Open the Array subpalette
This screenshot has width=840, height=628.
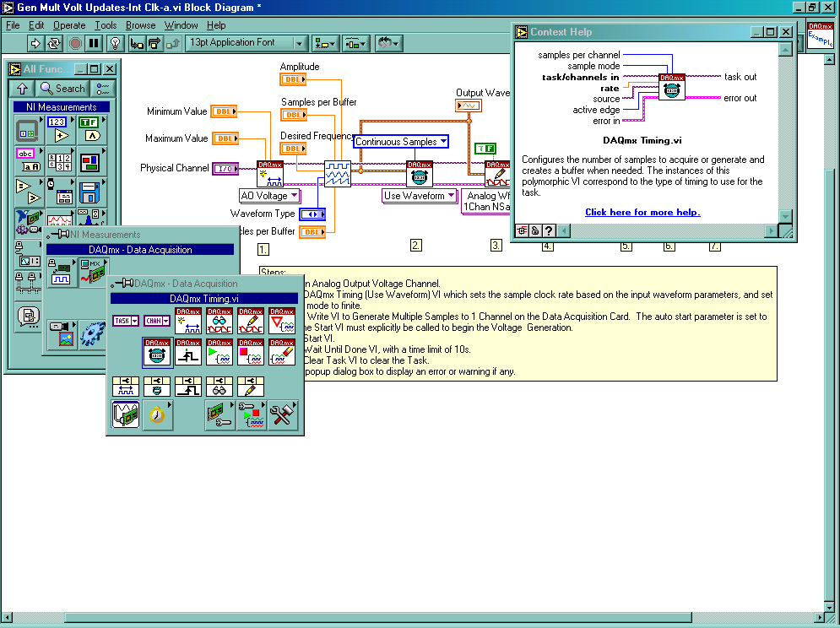59,160
